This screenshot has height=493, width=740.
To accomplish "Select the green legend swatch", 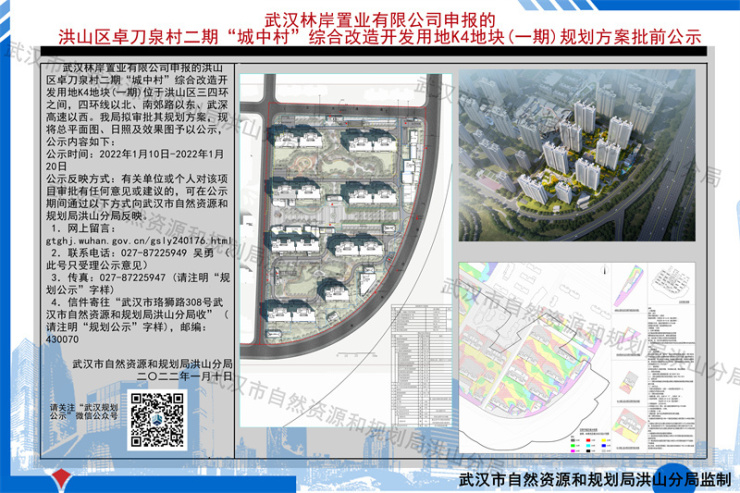I will tap(572, 445).
